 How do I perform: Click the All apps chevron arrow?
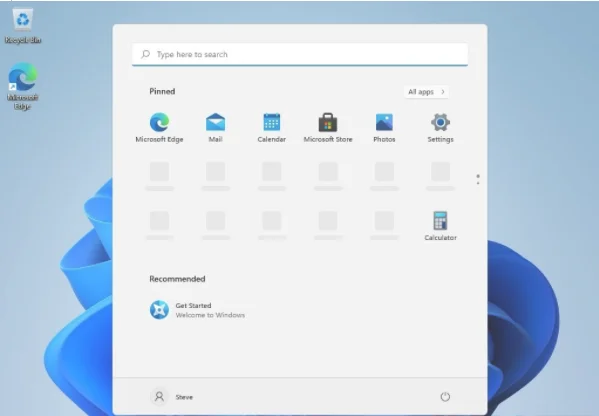[x=443, y=92]
